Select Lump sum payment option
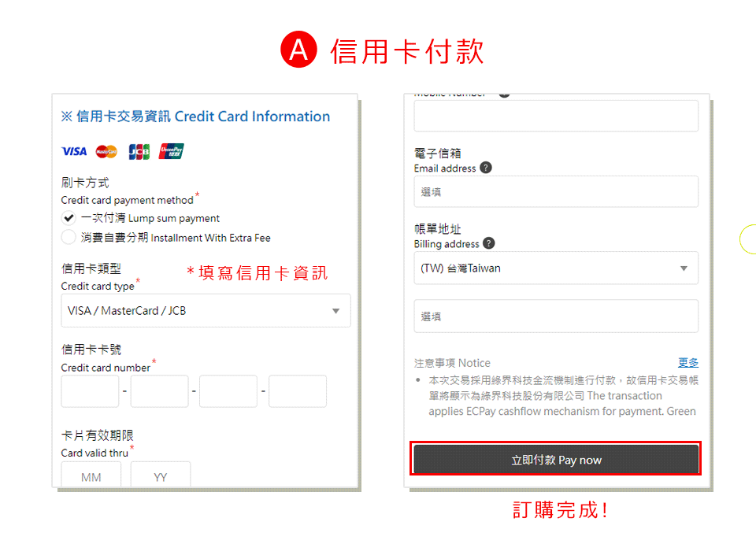 point(69,218)
